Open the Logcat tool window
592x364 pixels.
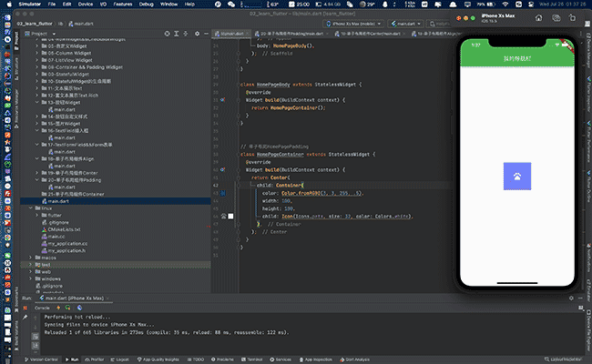click(x=119, y=359)
